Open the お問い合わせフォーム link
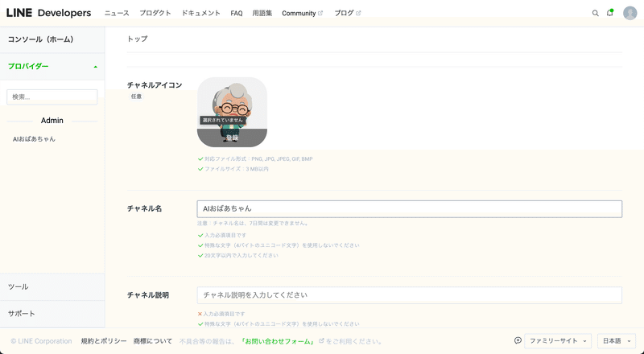Viewport: 644px width, 354px height. tap(279, 341)
